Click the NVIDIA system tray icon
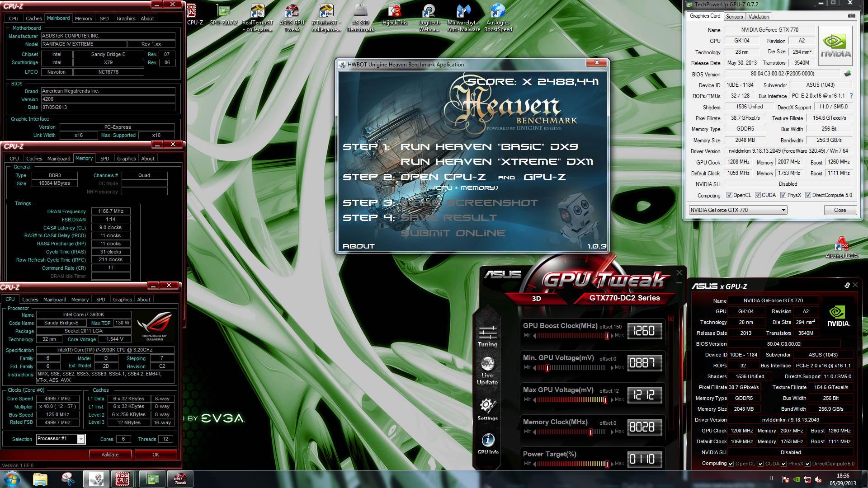 tap(797, 480)
